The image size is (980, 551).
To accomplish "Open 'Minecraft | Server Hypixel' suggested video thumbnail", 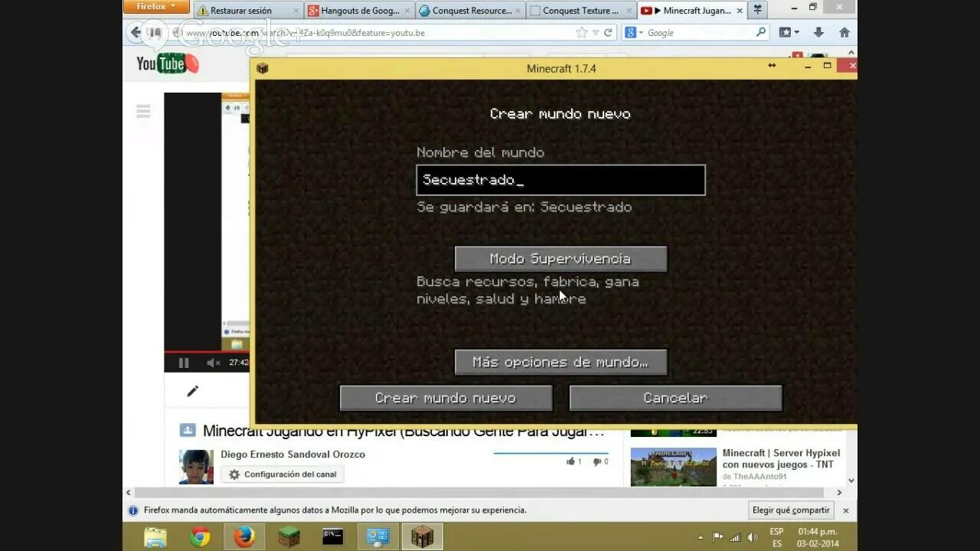I will 673,467.
